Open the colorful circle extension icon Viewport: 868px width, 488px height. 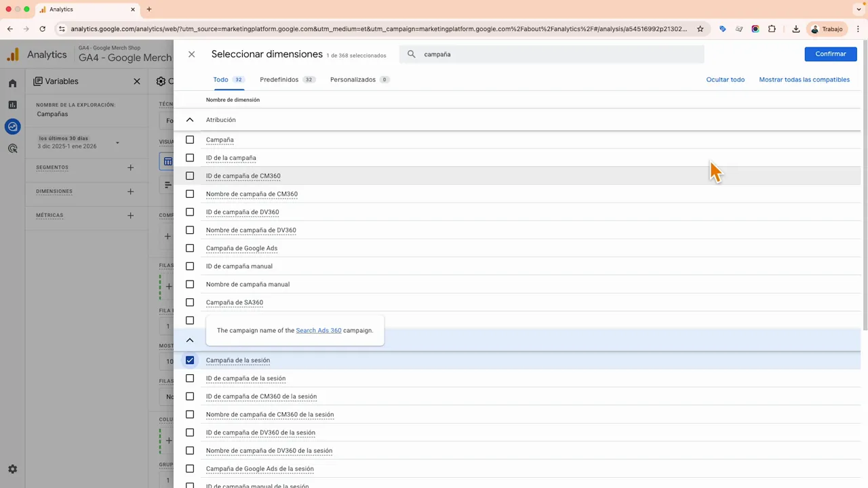pos(755,29)
